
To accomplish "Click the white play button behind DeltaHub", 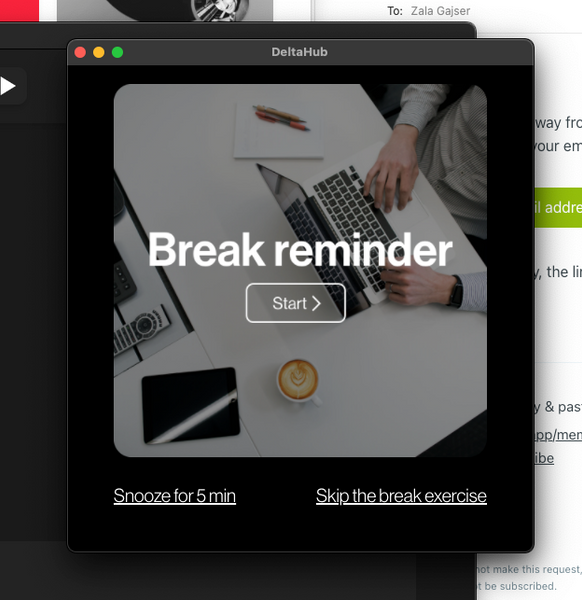I will [8, 86].
